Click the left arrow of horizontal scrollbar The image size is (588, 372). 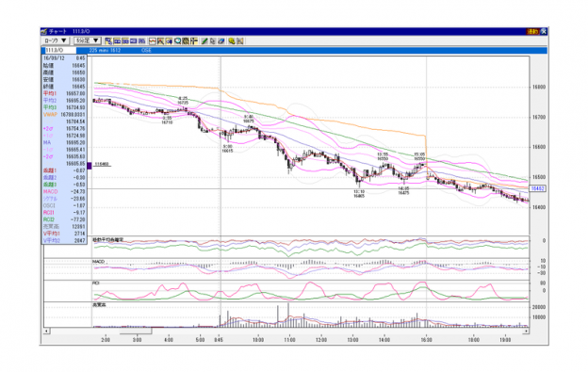[46, 332]
